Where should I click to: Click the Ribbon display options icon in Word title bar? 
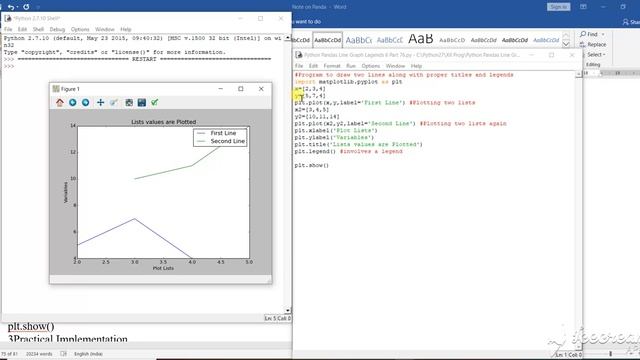pos(583,7)
